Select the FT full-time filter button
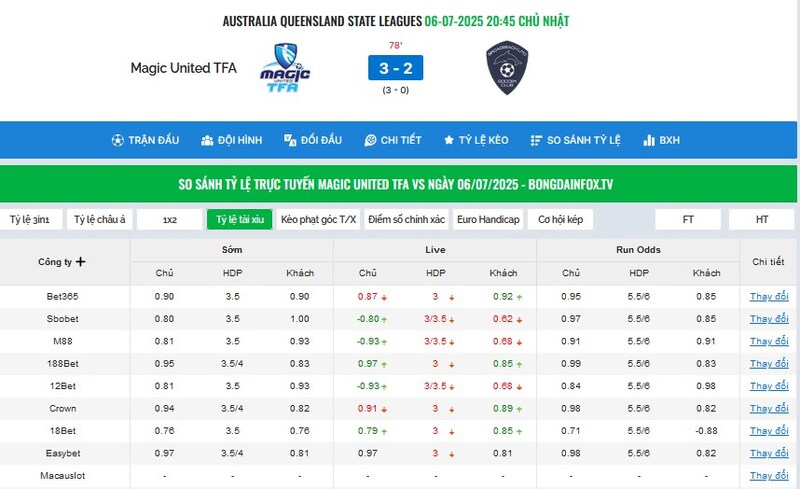Screen dimensions: 800x489 point(688,219)
